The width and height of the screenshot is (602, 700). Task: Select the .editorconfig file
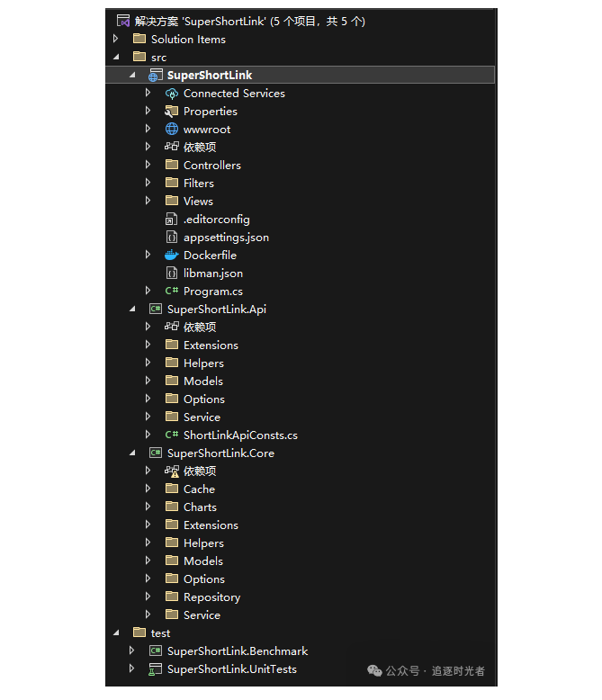pyautogui.click(x=216, y=220)
